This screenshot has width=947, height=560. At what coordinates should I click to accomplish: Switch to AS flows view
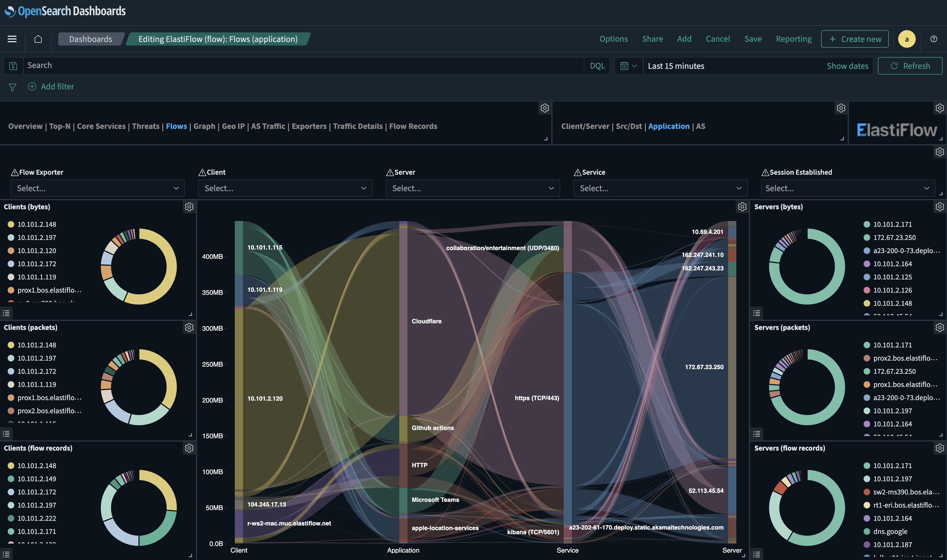coord(701,126)
